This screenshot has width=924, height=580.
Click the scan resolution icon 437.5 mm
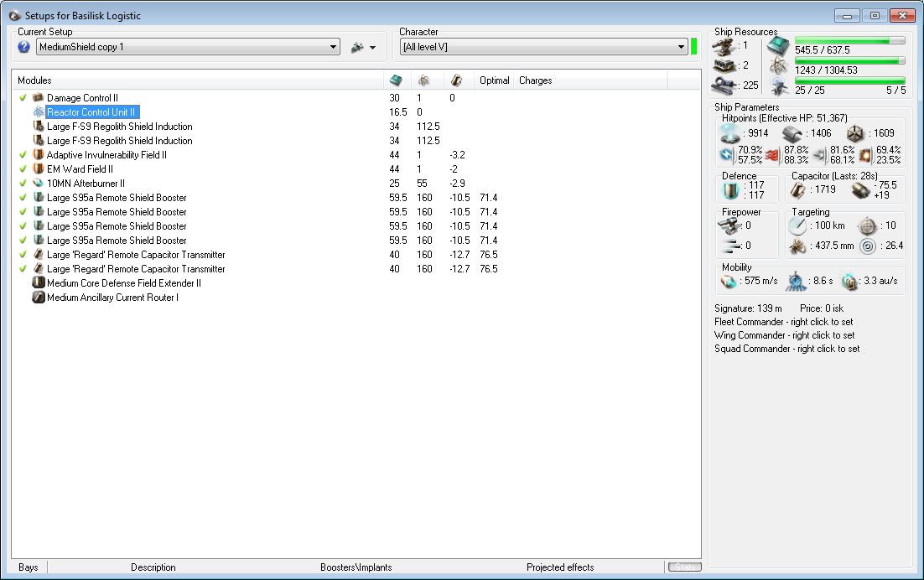click(797, 246)
